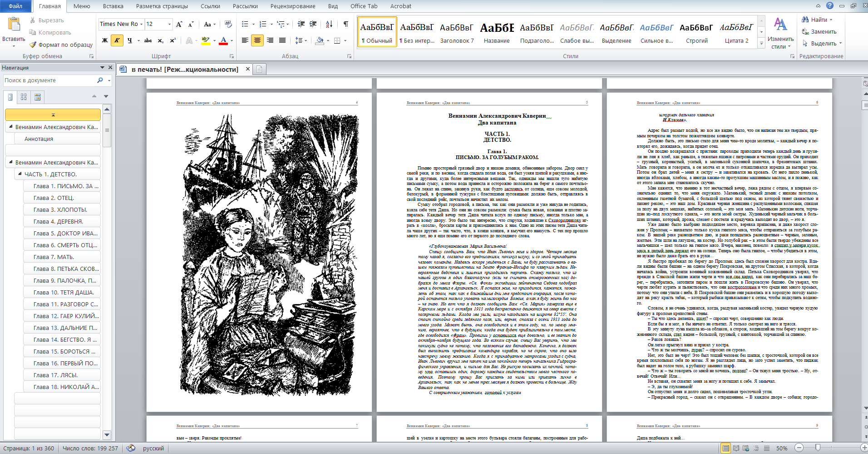Image resolution: width=868 pixels, height=454 pixels.
Task: Open the Найти (Find) dropdown arrow
Action: click(x=831, y=20)
